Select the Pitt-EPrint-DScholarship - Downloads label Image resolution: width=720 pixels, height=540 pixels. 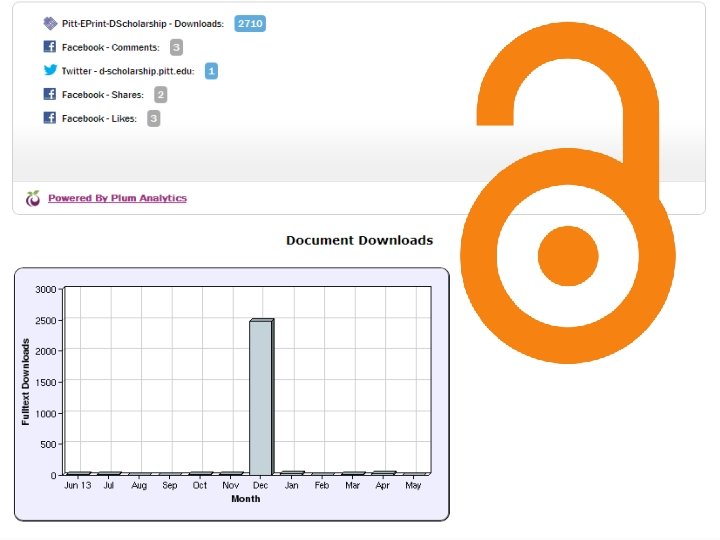(x=143, y=24)
